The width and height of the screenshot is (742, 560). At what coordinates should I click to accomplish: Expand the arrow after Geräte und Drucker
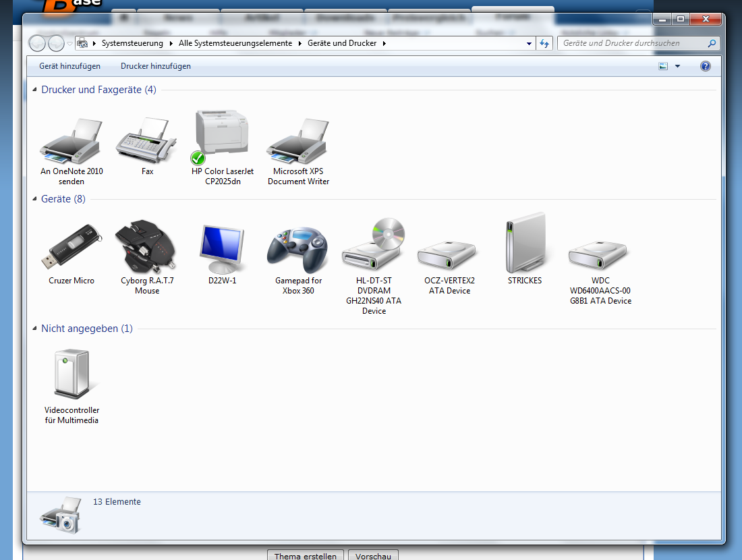click(384, 44)
